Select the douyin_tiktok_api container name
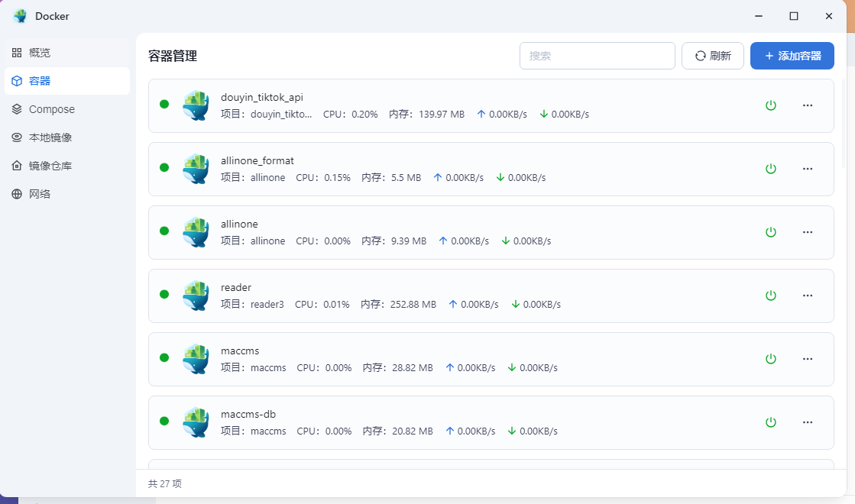855x504 pixels. pyautogui.click(x=262, y=98)
